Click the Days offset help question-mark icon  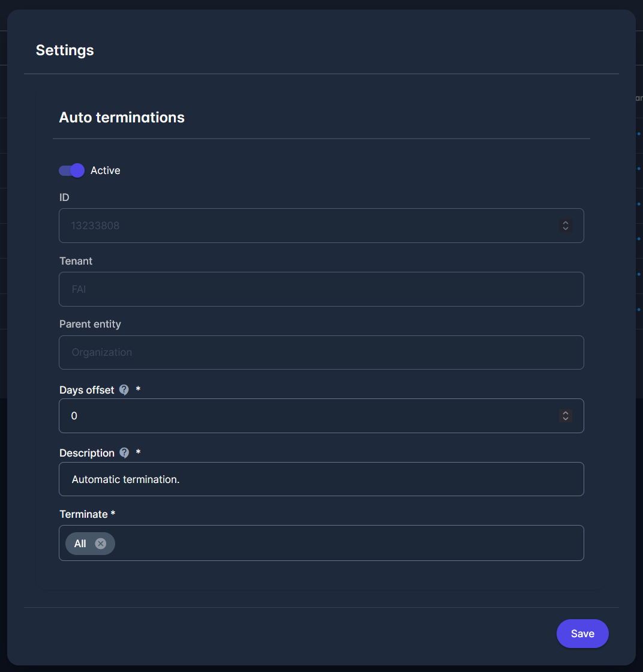[124, 390]
